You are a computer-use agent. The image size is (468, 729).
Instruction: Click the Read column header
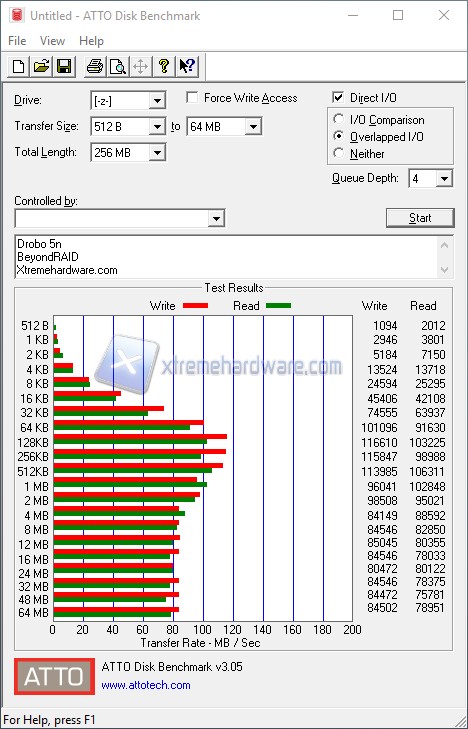(x=423, y=306)
